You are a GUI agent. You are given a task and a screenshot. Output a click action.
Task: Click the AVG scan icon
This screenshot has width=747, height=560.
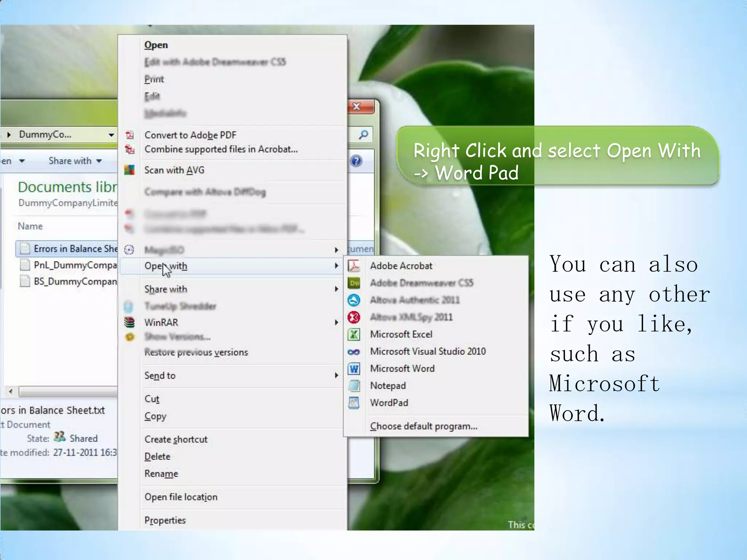tap(129, 170)
